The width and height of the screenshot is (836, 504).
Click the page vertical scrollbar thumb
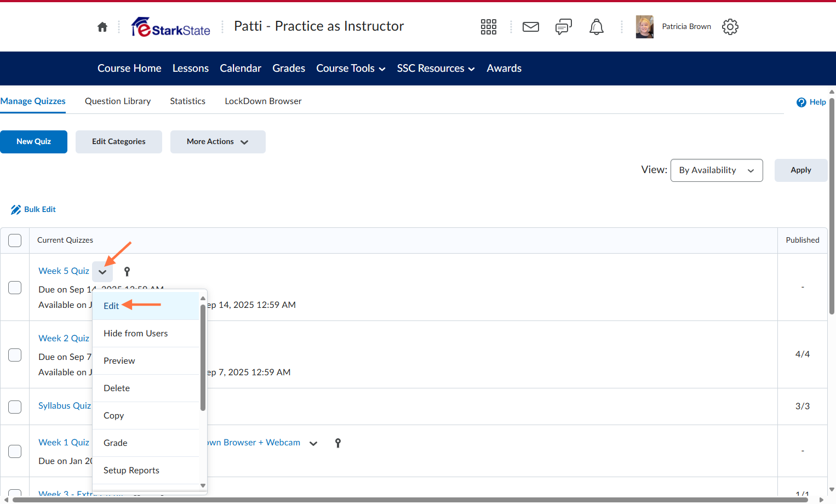click(x=832, y=206)
